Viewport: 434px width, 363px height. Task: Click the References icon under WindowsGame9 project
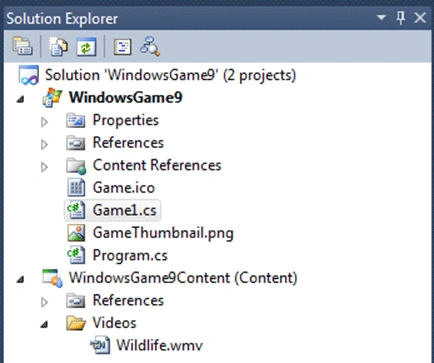(x=76, y=143)
